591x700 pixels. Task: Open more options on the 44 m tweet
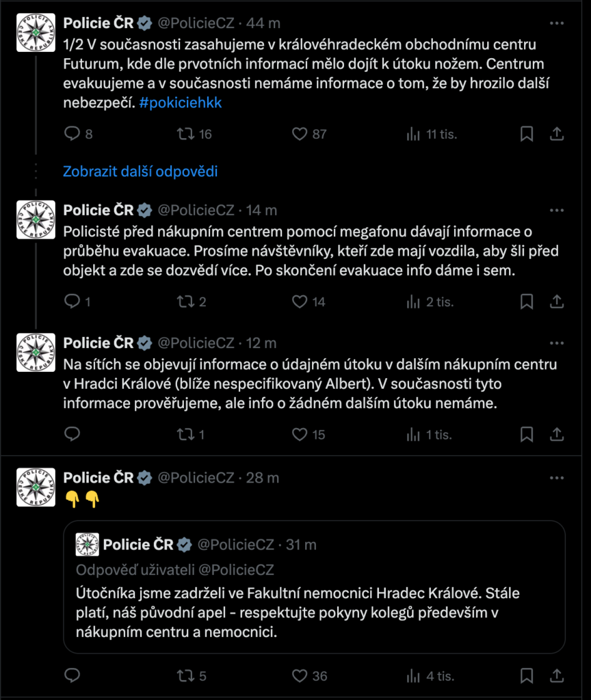(557, 23)
